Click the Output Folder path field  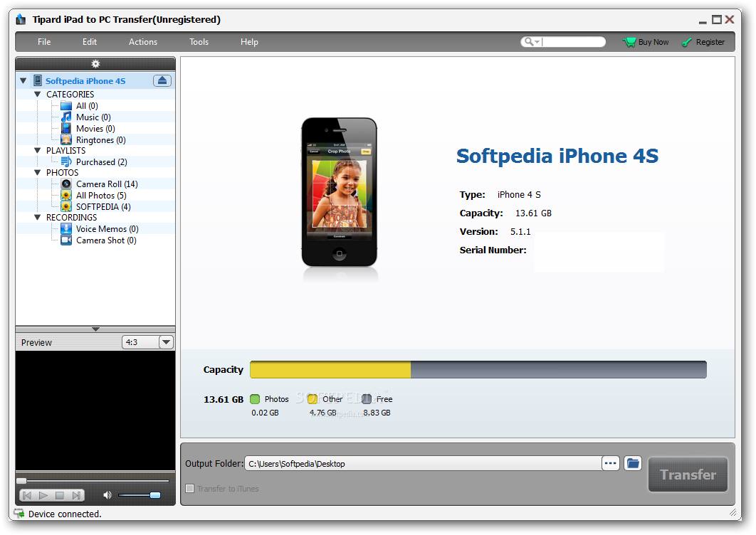pos(424,464)
